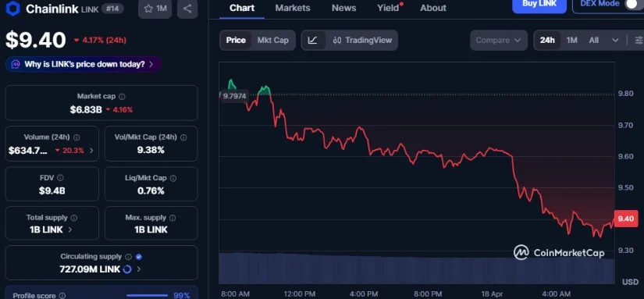Set chart range to 1M

point(571,41)
